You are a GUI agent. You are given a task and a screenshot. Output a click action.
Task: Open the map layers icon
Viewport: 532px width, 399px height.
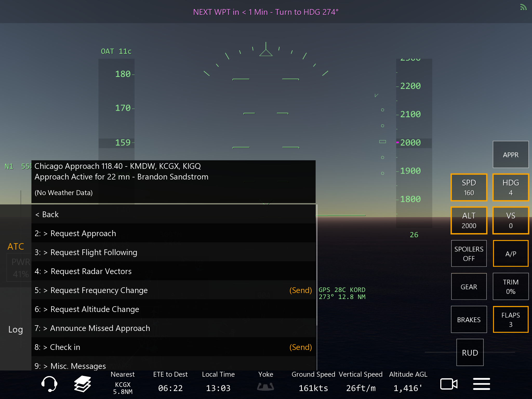[83, 384]
